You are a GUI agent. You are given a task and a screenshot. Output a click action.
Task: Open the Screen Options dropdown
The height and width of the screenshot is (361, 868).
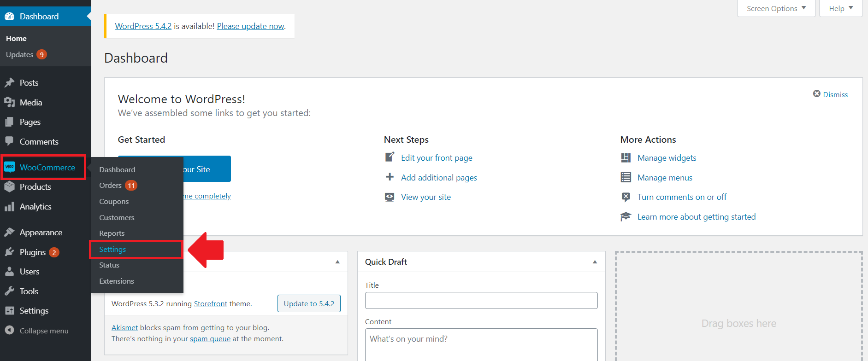pos(776,8)
